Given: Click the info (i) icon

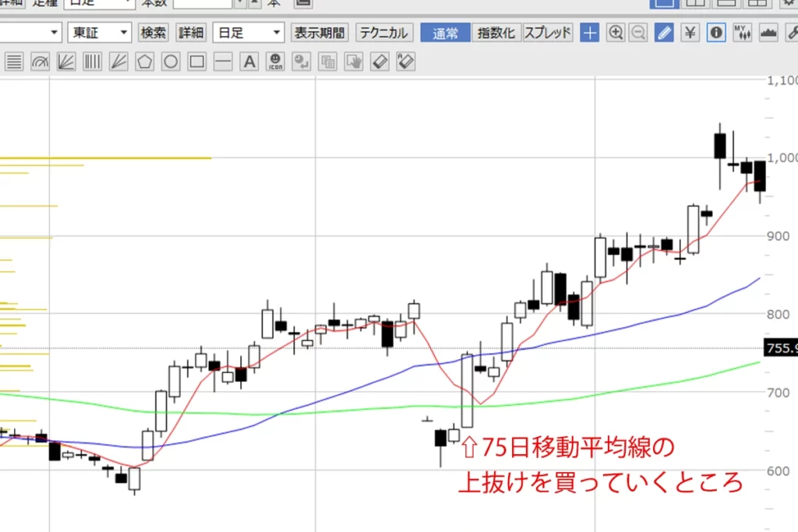Looking at the screenshot, I should (715, 33).
